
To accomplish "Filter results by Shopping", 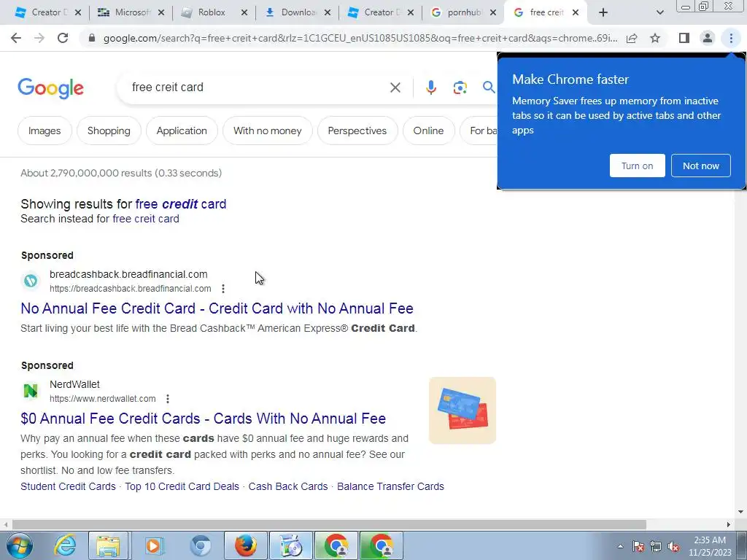I will pos(109,131).
